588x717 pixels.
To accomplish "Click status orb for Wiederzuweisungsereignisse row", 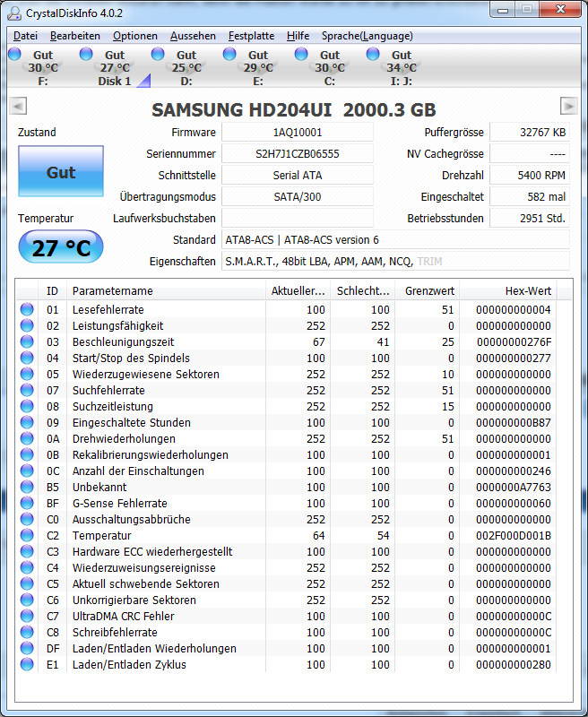I will 27,567.
